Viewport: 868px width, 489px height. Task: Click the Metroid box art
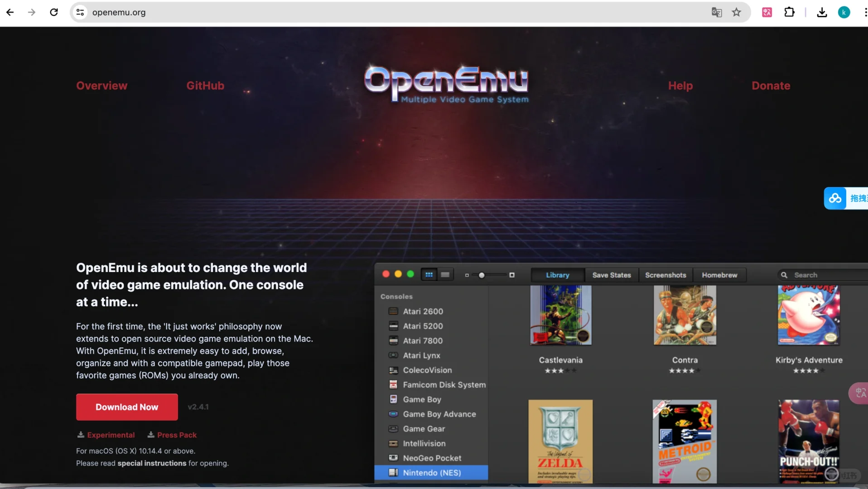coord(685,441)
